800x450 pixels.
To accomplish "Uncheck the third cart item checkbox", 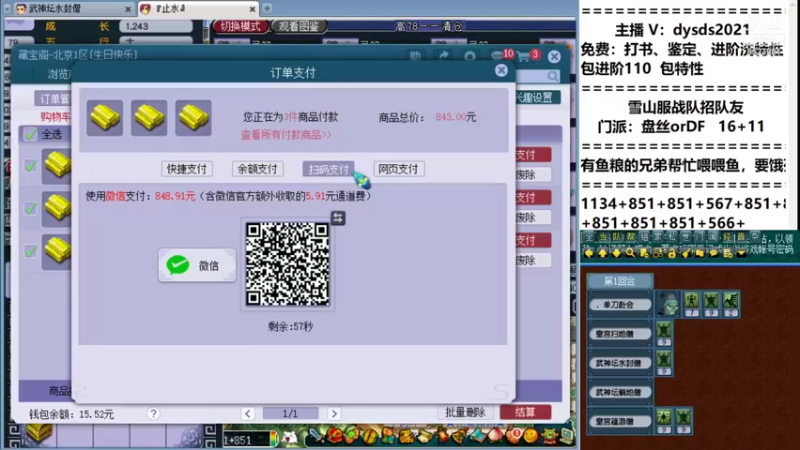I will click(x=31, y=251).
